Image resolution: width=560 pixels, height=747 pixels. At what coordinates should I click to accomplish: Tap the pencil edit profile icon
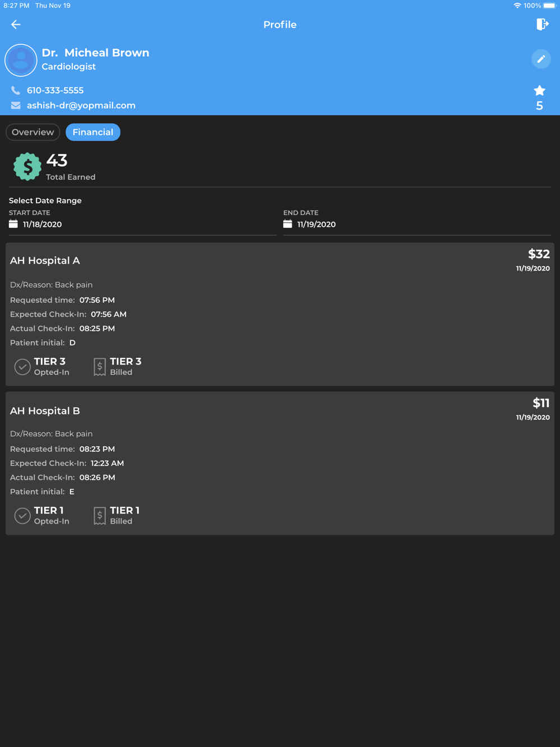[541, 59]
